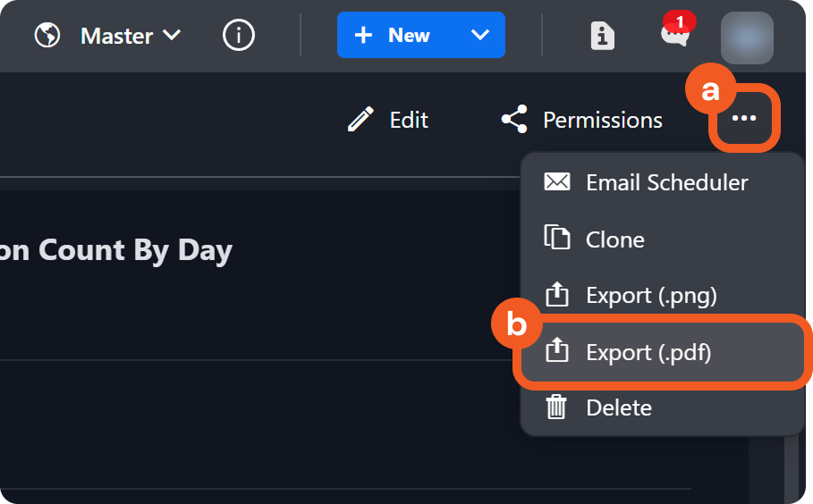Click the Edit pencil button
The image size is (813, 504).
388,120
